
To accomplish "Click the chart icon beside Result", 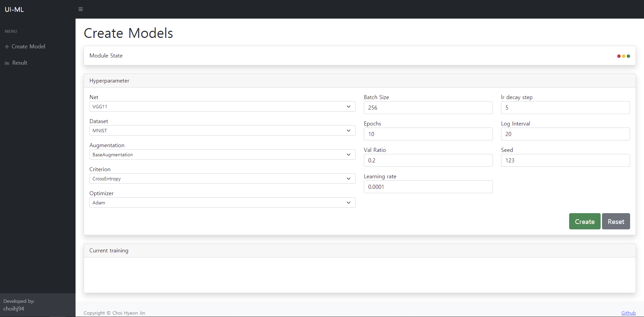I will coord(7,63).
